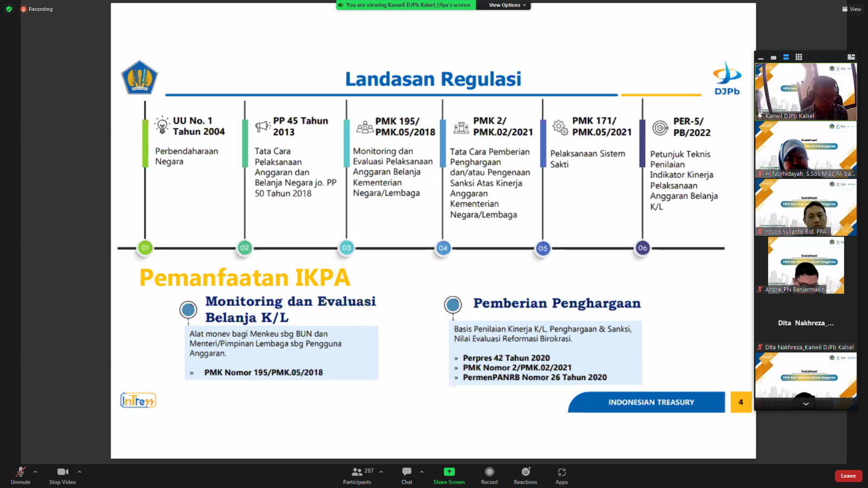Open the Reactions menu
The image size is (868, 488).
tap(525, 475)
